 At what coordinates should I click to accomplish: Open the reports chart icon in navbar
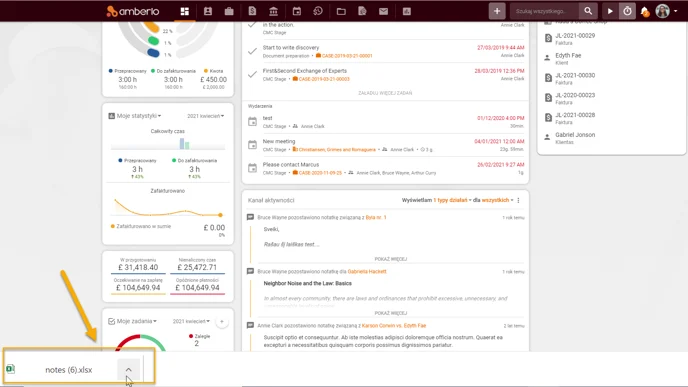[x=407, y=11]
